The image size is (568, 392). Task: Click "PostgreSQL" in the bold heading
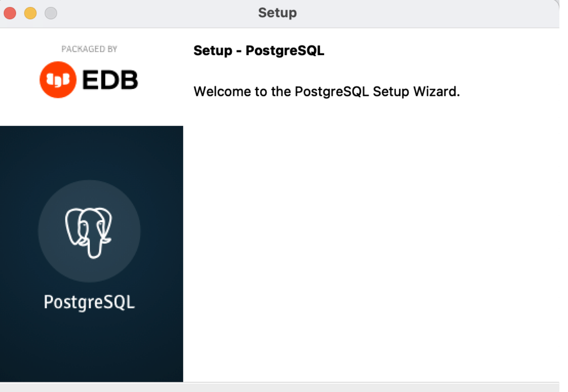tap(285, 51)
